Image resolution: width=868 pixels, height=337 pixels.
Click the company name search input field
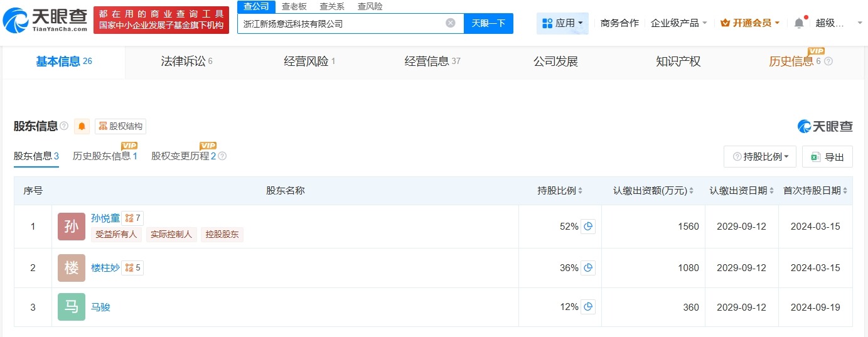(x=342, y=23)
